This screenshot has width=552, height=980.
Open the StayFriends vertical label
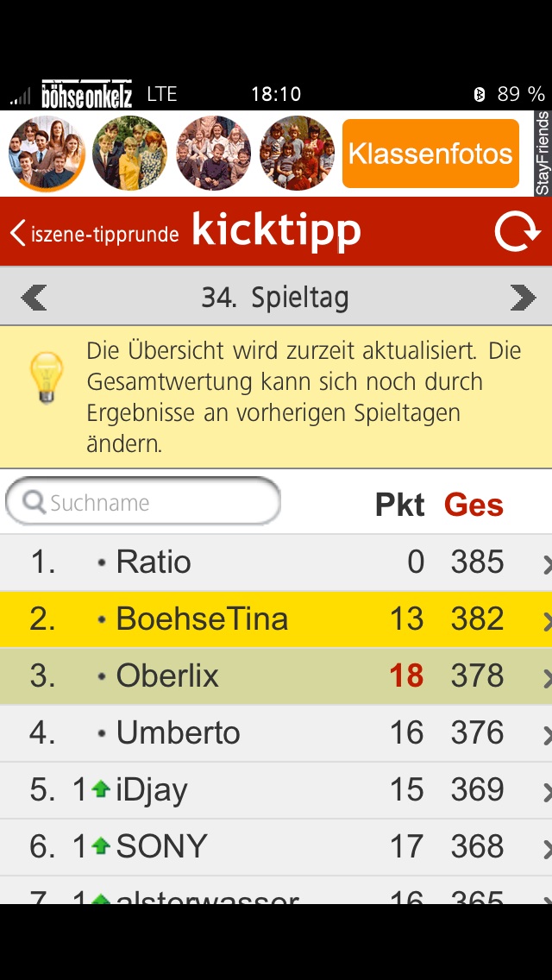(543, 154)
